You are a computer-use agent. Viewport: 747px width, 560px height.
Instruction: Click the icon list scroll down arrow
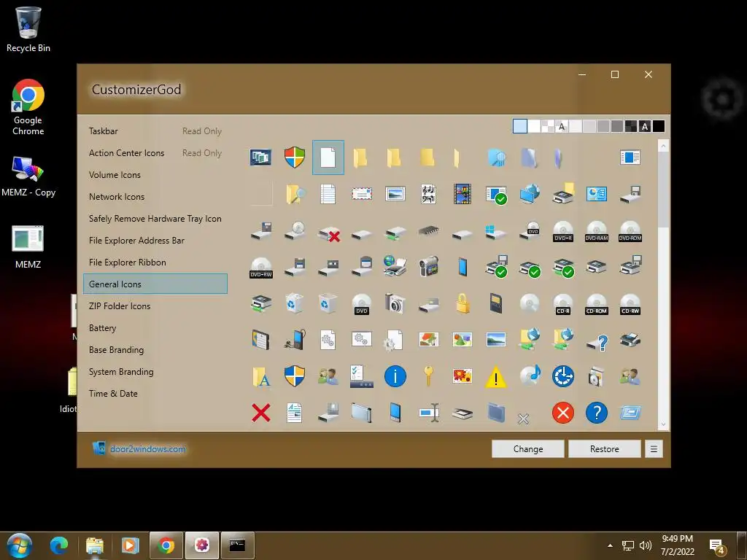click(663, 425)
